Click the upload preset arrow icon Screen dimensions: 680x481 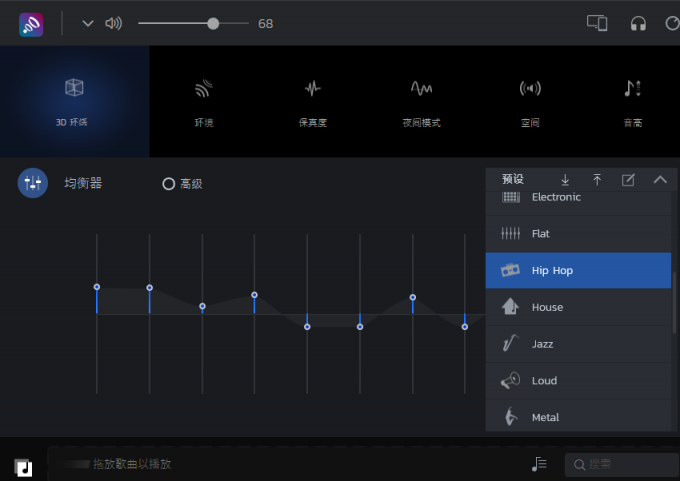pyautogui.click(x=597, y=180)
